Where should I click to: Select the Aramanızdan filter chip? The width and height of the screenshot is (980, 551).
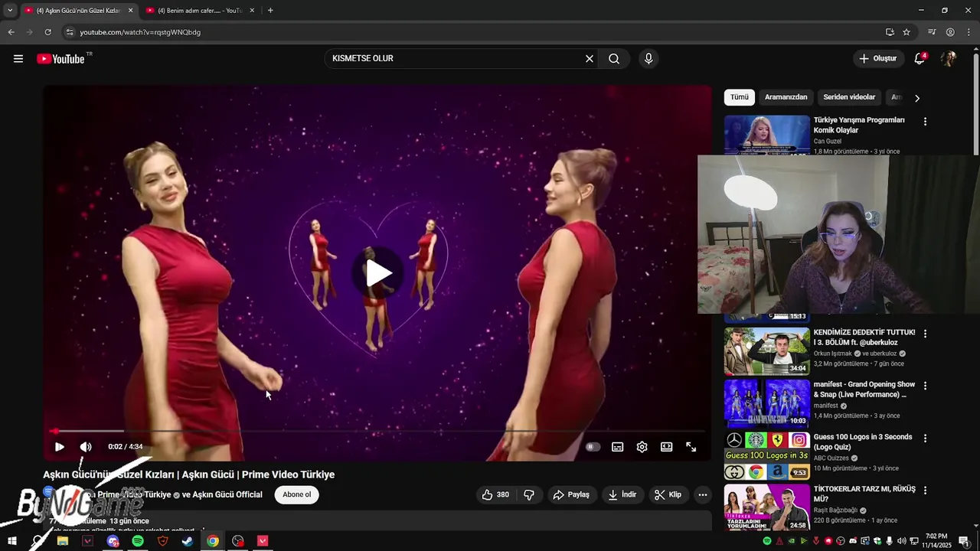pyautogui.click(x=786, y=97)
